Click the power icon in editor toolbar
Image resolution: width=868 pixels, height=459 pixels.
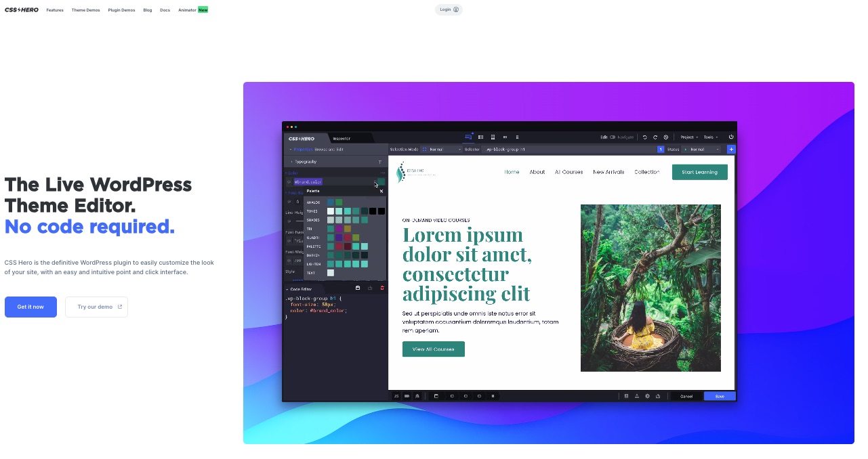(x=731, y=137)
